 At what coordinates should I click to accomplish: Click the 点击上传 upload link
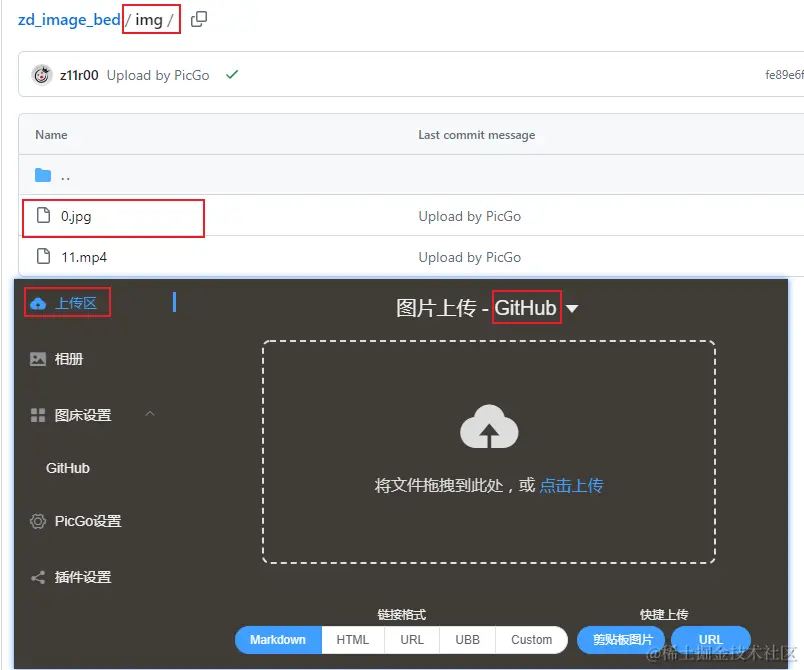(x=571, y=485)
